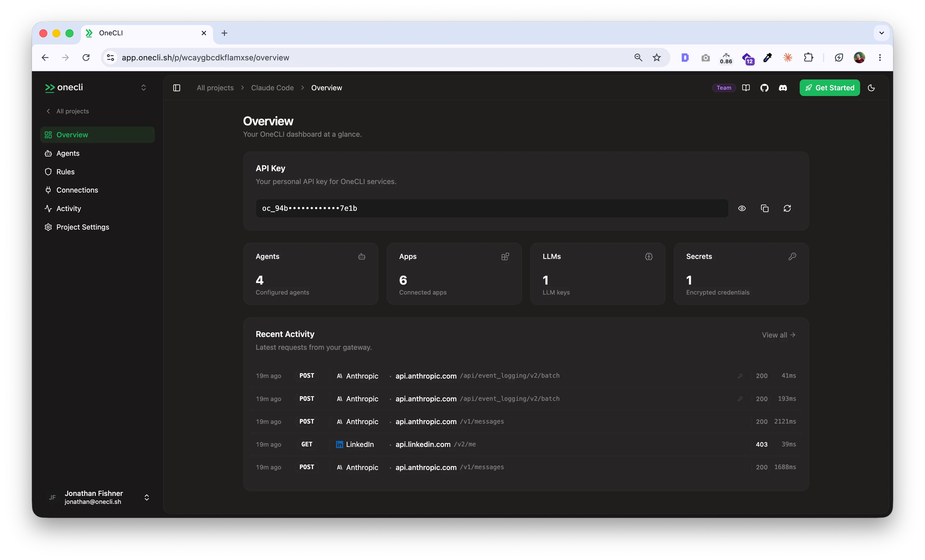Click the browser back arrow
Viewport: 925px width, 560px height.
[x=45, y=58]
